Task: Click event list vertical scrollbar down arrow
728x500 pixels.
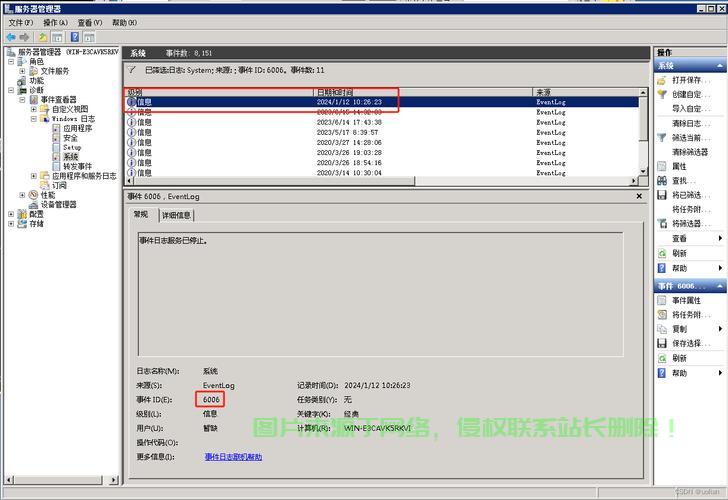Action: [x=643, y=169]
